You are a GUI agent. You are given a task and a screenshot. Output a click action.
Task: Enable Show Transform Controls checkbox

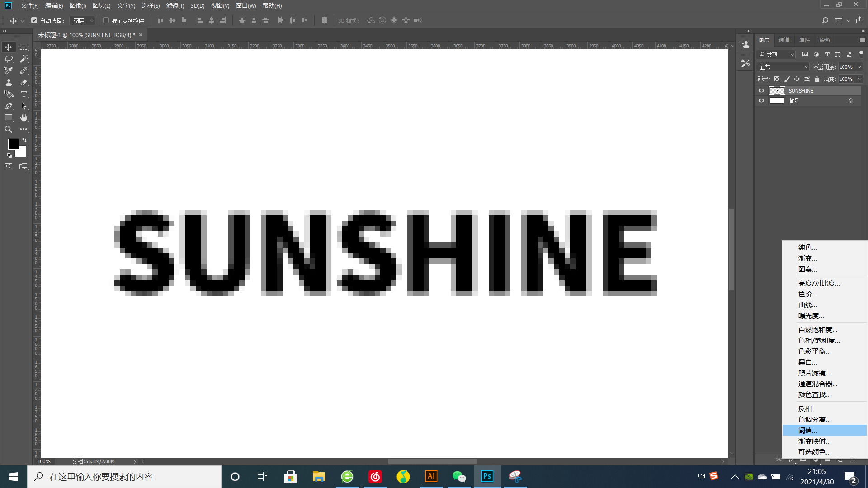106,20
